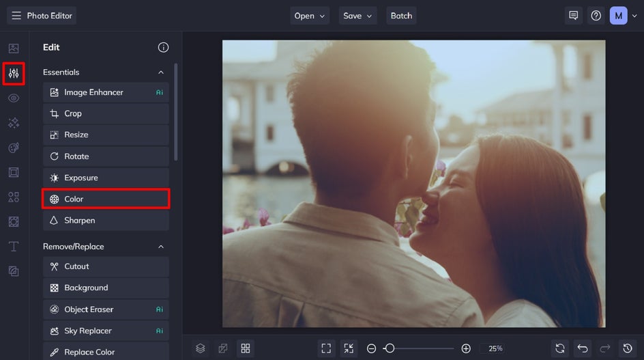Image resolution: width=644 pixels, height=360 pixels.
Task: Open the Touch Up eye sidebar icon
Action: tap(14, 98)
